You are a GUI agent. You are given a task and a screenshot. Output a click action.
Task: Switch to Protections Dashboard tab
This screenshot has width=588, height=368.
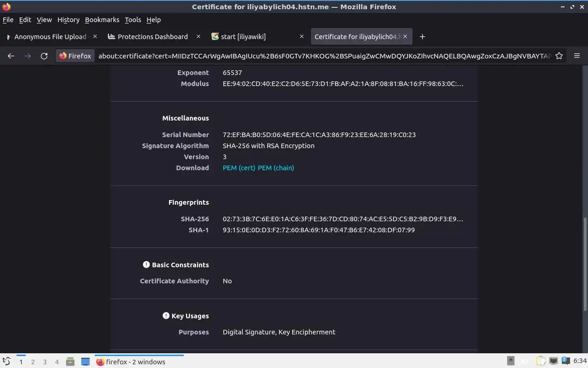coord(153,36)
